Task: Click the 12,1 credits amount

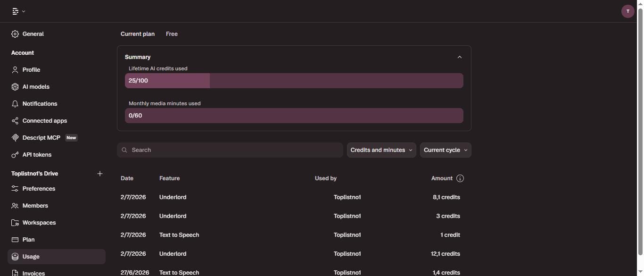Action: click(x=446, y=254)
